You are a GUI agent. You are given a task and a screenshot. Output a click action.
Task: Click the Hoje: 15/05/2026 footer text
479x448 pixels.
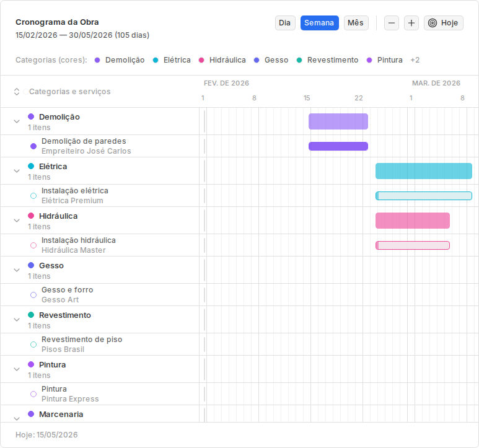pos(46,435)
